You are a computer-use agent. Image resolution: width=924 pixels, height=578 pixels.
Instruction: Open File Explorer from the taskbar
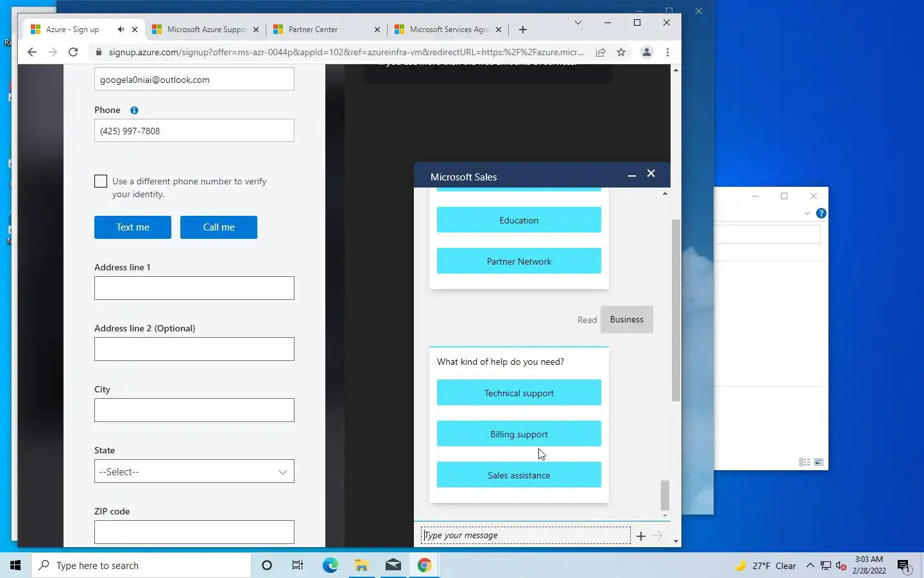pos(362,565)
